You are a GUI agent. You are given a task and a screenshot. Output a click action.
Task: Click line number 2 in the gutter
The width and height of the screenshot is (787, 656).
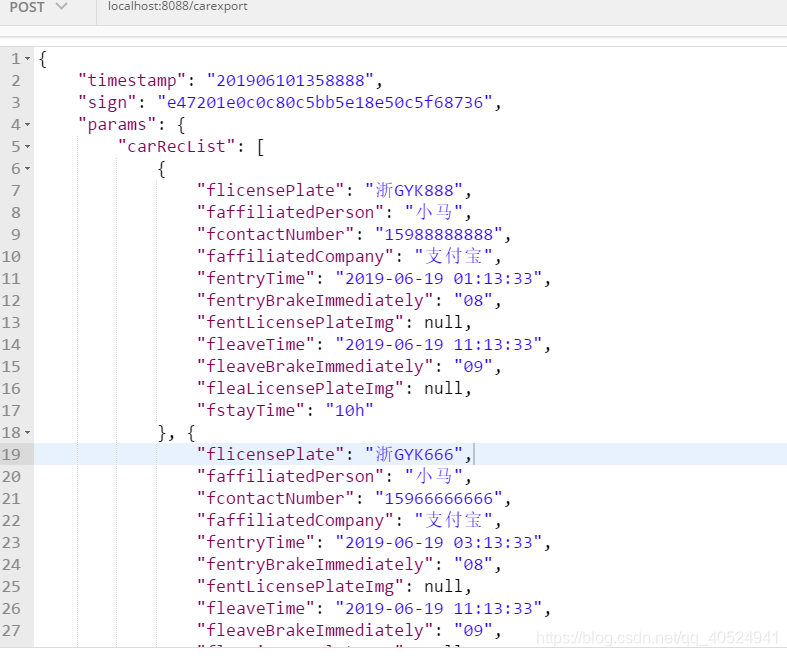16,81
